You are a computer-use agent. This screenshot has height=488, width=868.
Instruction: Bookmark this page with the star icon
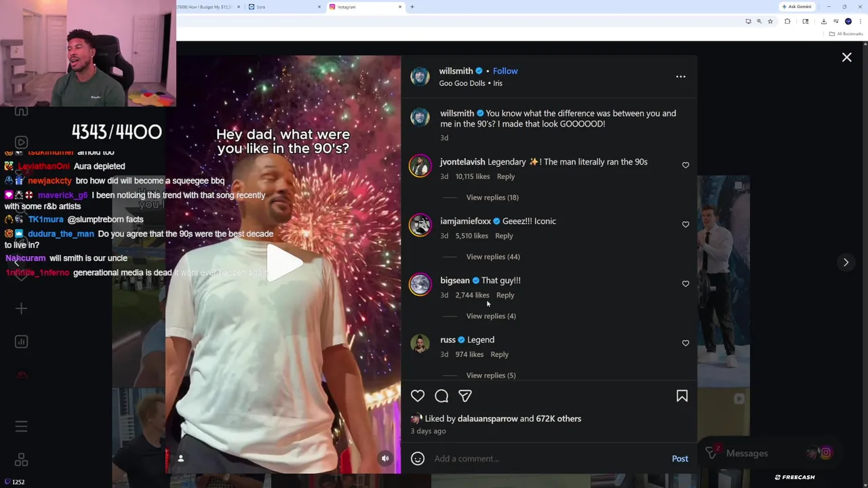tap(770, 21)
